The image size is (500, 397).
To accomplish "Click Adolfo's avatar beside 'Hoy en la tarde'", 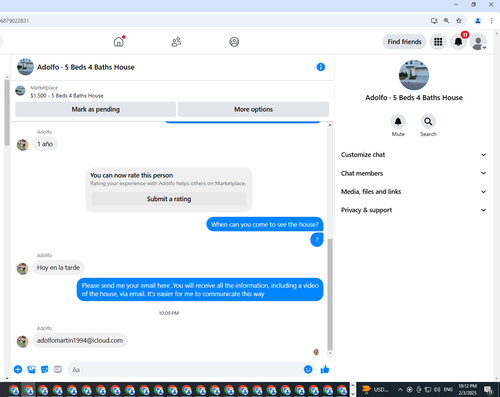I will pyautogui.click(x=23, y=268).
